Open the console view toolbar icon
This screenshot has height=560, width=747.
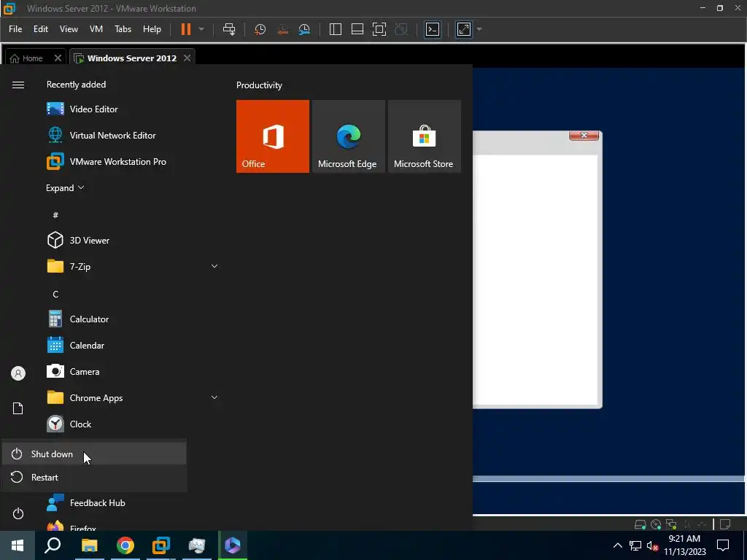(x=432, y=29)
